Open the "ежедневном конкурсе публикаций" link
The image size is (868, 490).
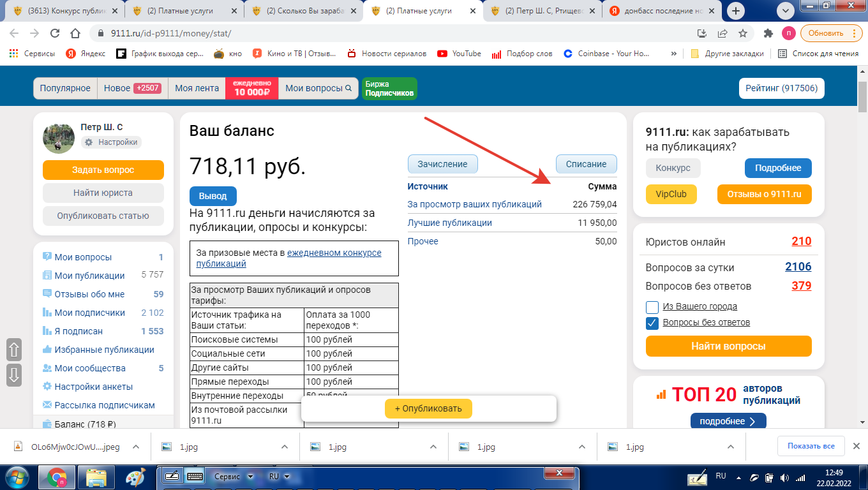pos(334,253)
